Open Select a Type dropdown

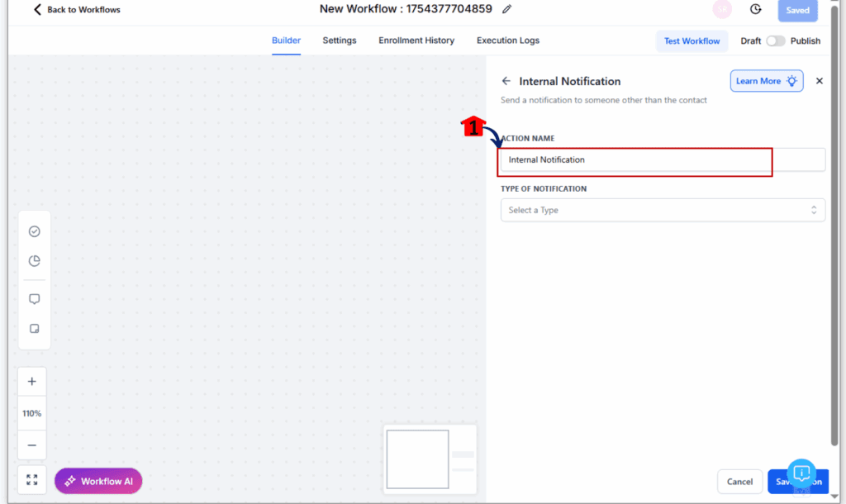663,210
